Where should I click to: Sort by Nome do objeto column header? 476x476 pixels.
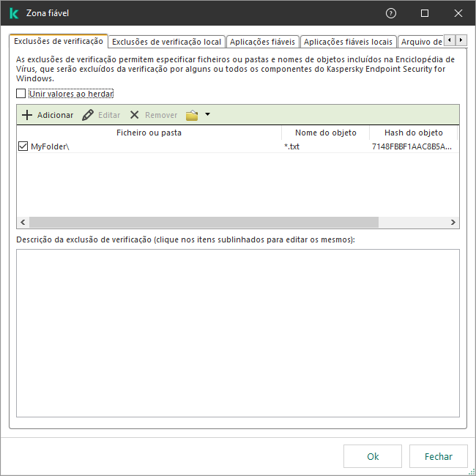[x=325, y=133]
